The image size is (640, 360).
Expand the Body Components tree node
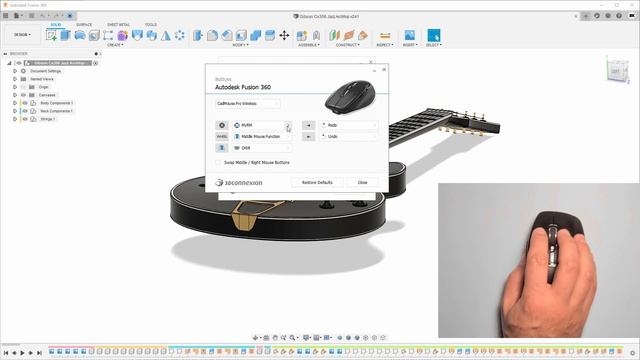(15, 103)
